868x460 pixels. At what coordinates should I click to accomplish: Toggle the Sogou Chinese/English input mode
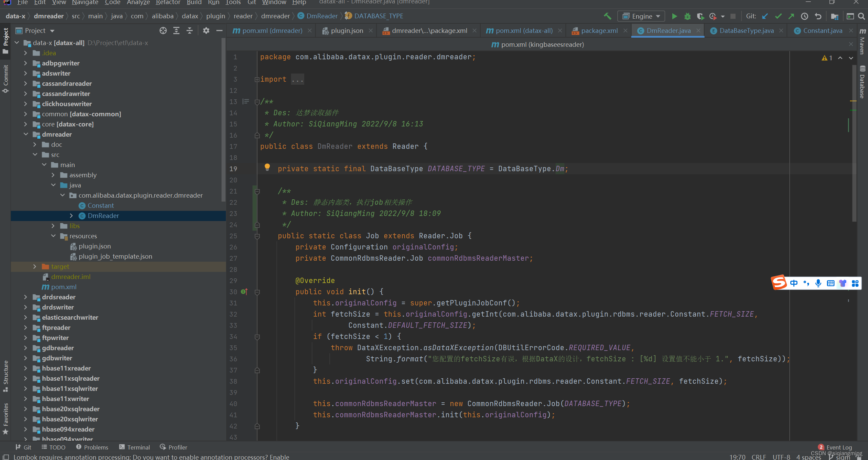coord(794,283)
